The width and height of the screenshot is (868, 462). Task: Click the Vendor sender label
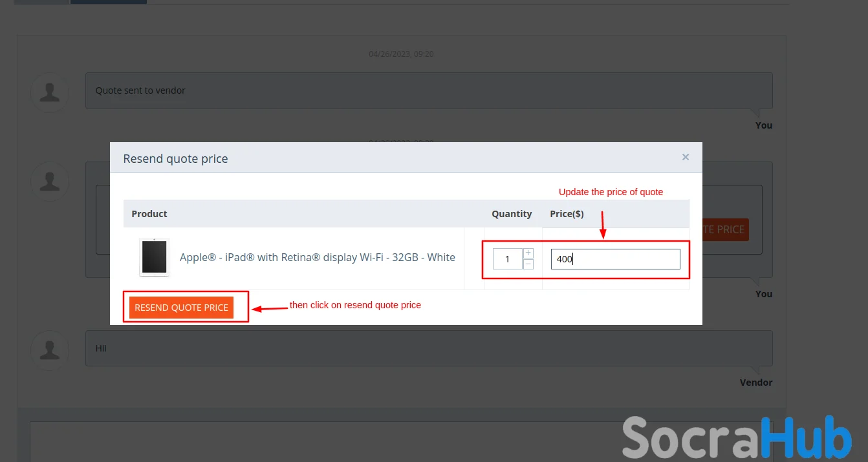coord(756,383)
